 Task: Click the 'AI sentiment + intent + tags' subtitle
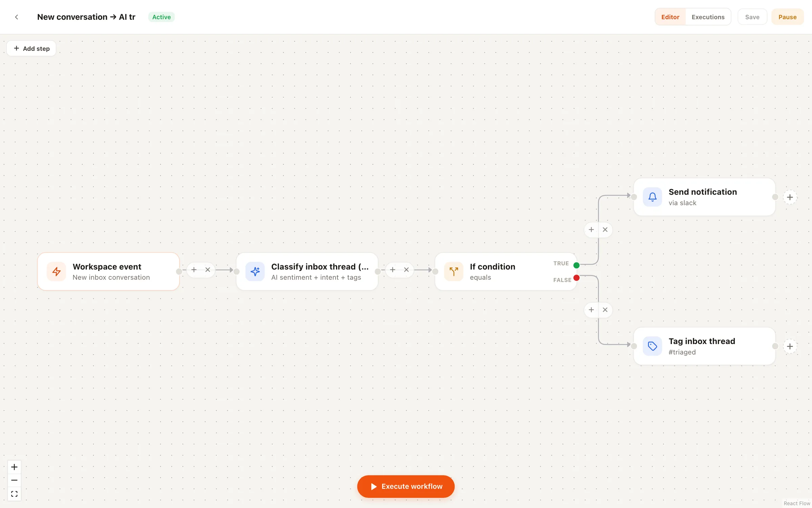(316, 277)
